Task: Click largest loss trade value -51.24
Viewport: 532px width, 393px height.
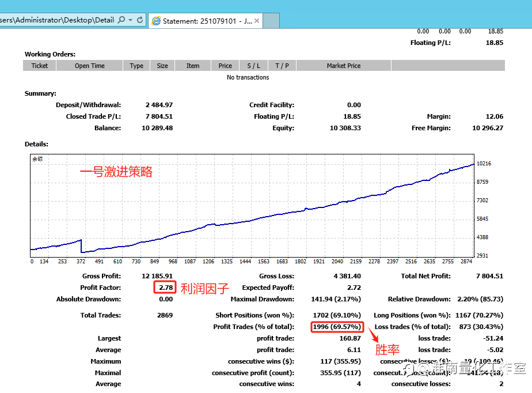Action: point(493,338)
